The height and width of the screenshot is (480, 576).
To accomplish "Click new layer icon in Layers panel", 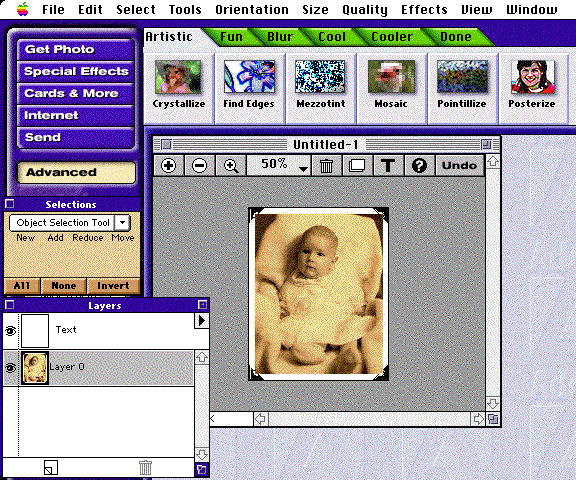I will click(51, 468).
